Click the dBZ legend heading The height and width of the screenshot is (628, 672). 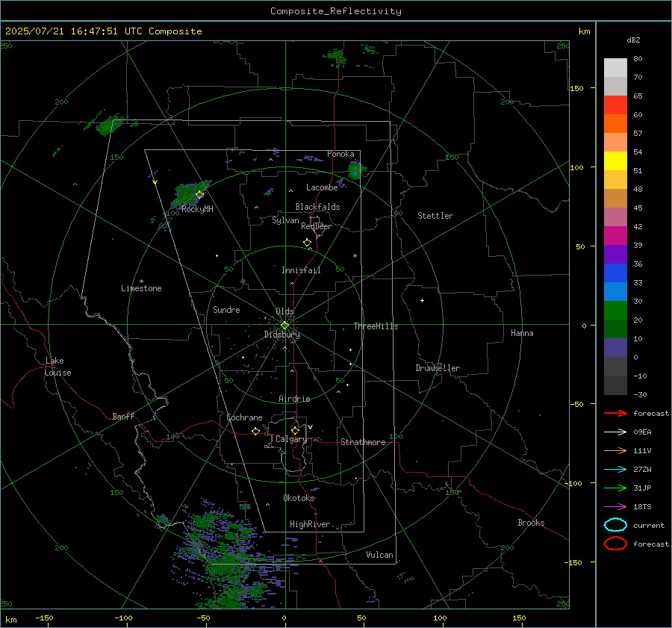point(633,40)
